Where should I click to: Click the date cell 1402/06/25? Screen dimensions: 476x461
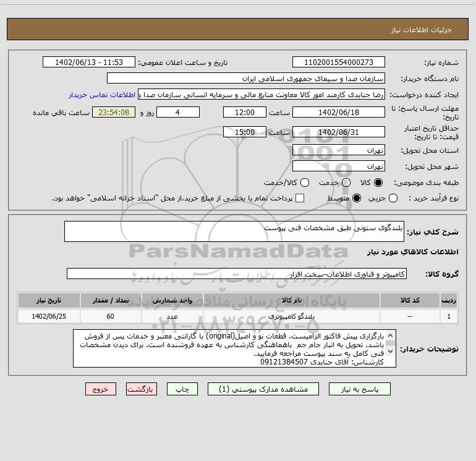49,316
